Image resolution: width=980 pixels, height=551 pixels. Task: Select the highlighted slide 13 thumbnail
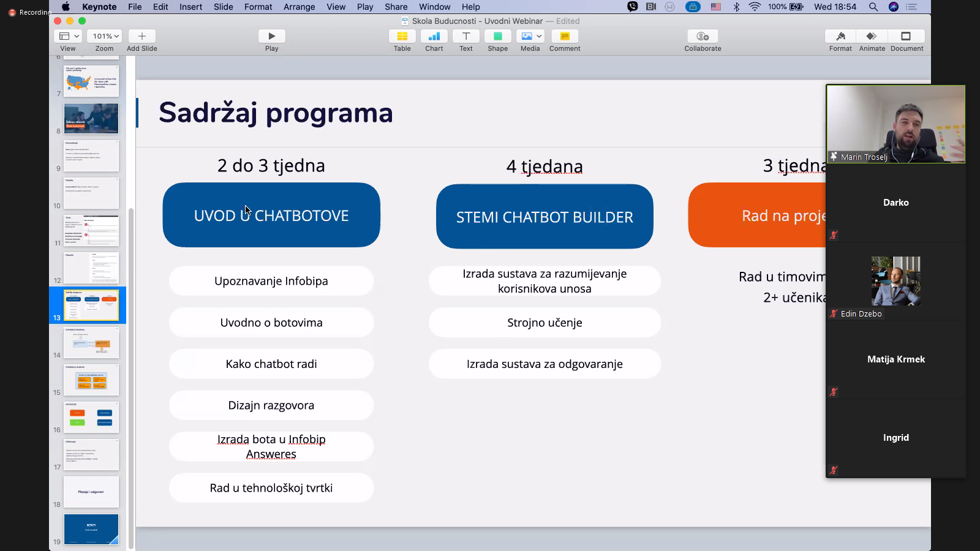pyautogui.click(x=91, y=305)
